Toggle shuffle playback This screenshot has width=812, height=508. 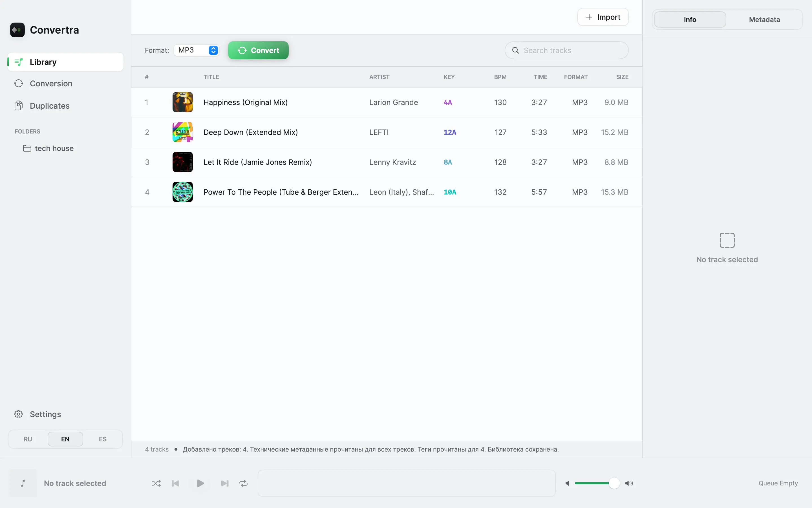pos(156,483)
